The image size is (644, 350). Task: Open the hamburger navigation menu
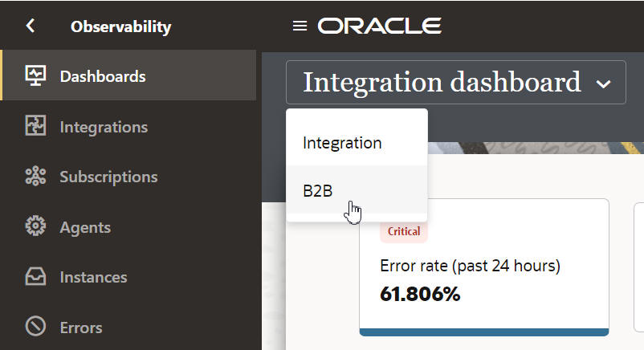(300, 26)
